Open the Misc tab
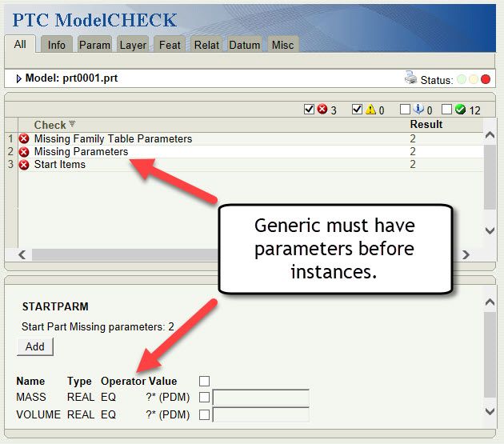The image size is (504, 444). [283, 45]
